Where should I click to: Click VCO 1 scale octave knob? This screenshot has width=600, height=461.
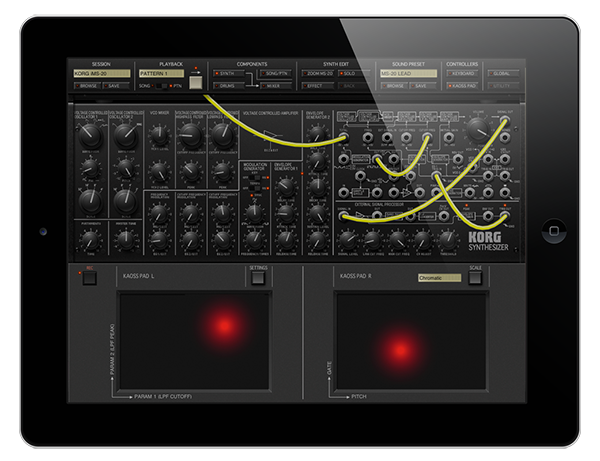91,201
